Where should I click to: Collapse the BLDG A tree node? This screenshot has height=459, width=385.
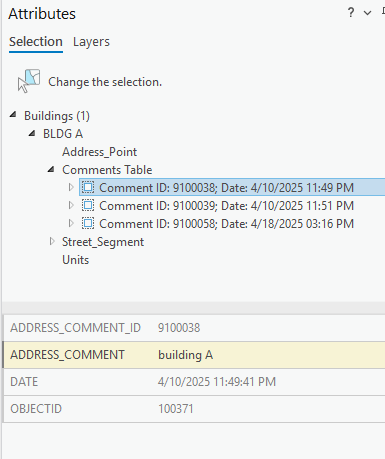(32, 133)
